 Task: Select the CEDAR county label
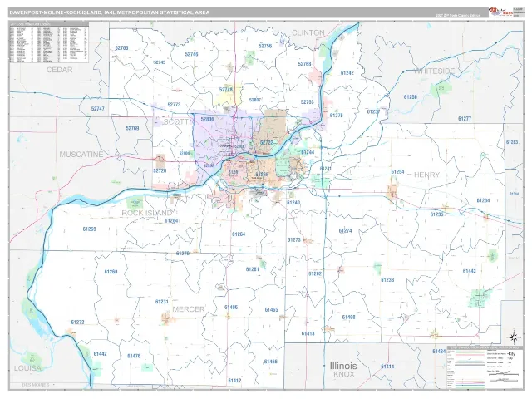pos(59,70)
